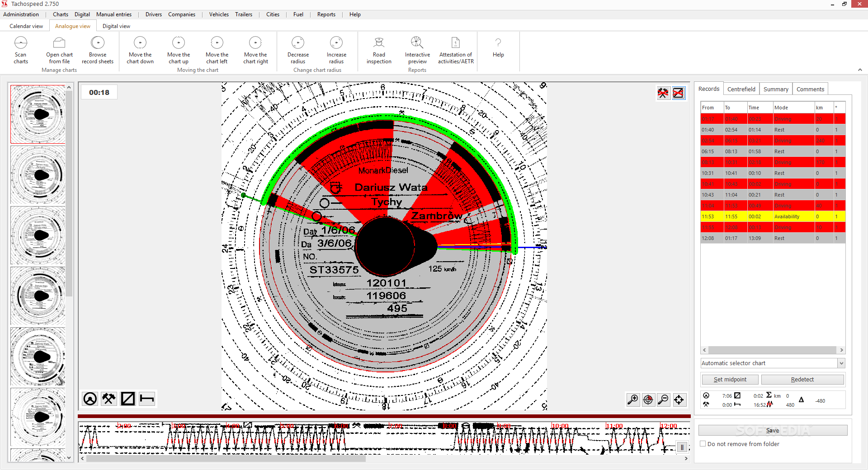The height and width of the screenshot is (470, 868).
Task: Zoom in on the chart
Action: [633, 399]
